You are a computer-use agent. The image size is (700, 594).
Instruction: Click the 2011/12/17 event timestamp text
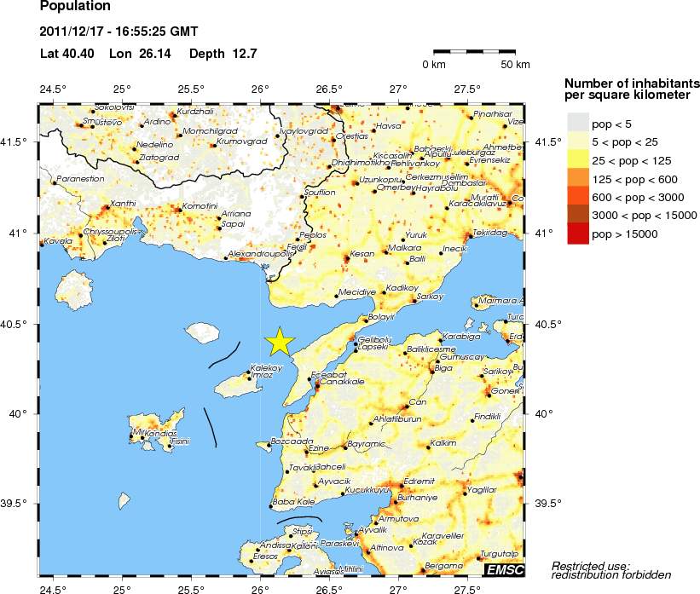[119, 32]
